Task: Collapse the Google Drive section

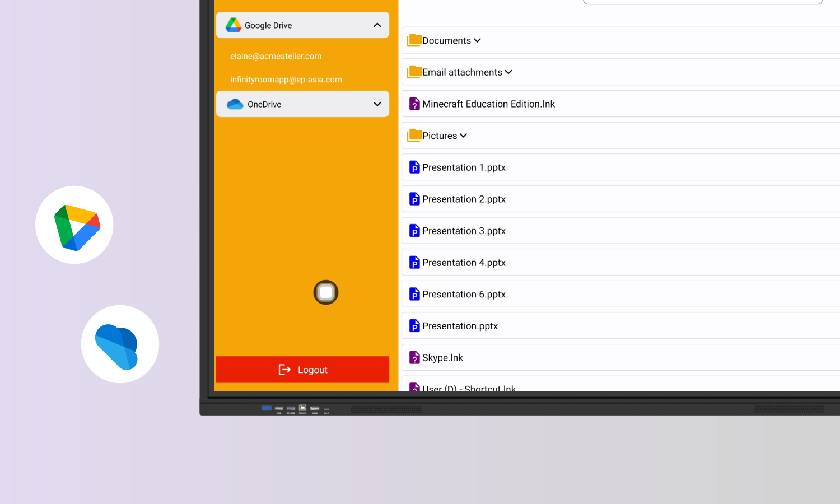Action: 377,25
